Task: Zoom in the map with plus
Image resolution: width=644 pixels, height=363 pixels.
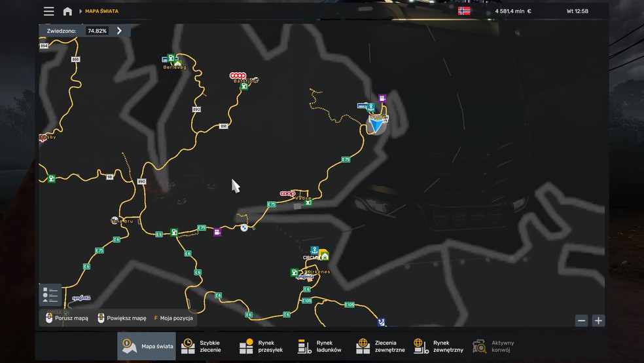Action: tap(598, 320)
